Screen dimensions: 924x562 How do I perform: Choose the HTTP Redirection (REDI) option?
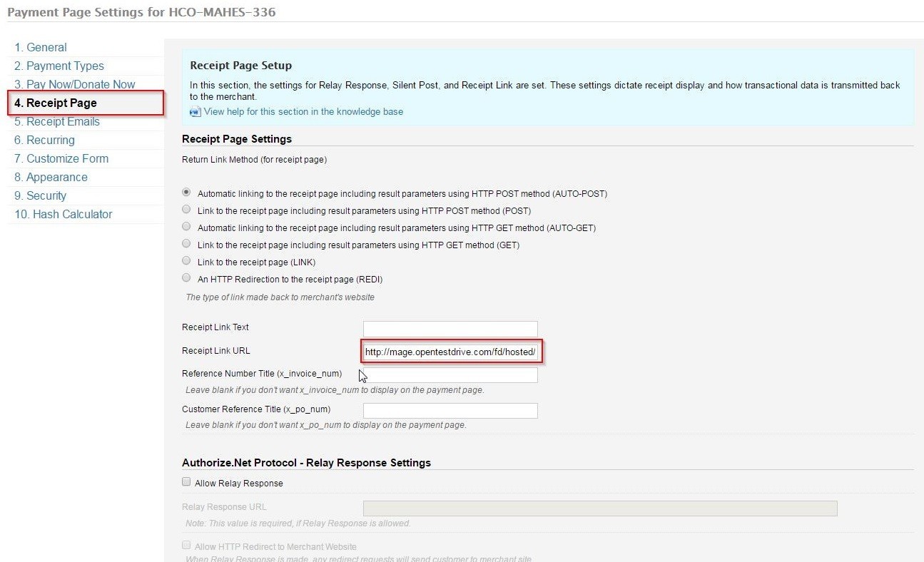tap(186, 277)
